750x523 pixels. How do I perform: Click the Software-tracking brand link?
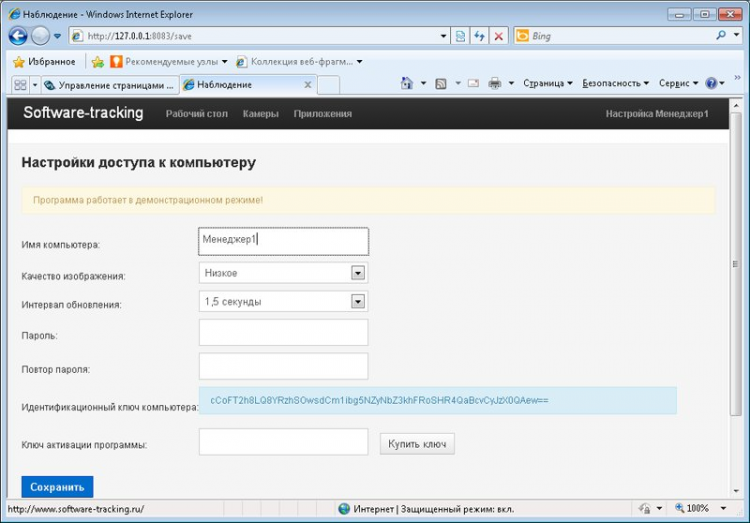pyautogui.click(x=83, y=112)
